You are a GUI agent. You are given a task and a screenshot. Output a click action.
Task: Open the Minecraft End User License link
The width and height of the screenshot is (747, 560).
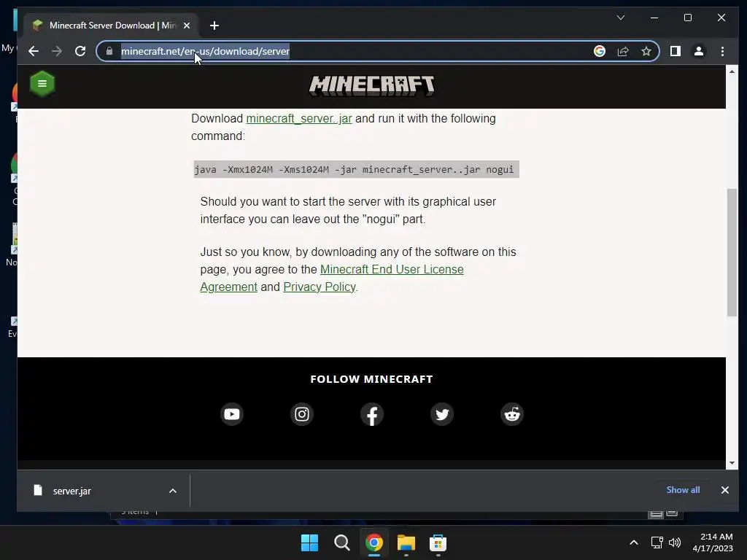[x=332, y=278]
